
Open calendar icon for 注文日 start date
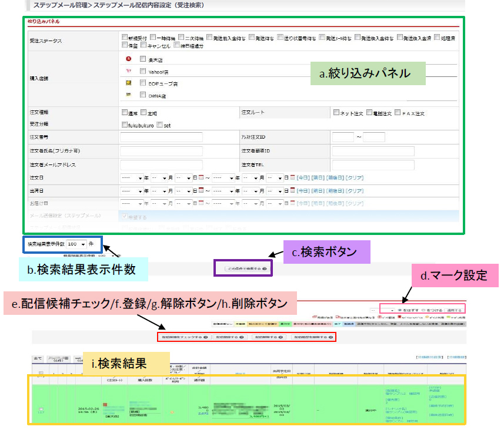pyautogui.click(x=201, y=177)
